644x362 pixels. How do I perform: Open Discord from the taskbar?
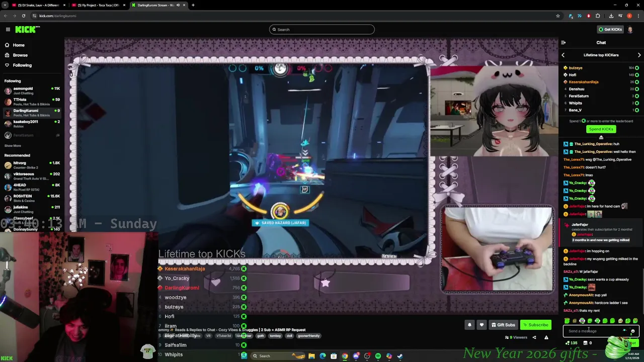[356, 356]
